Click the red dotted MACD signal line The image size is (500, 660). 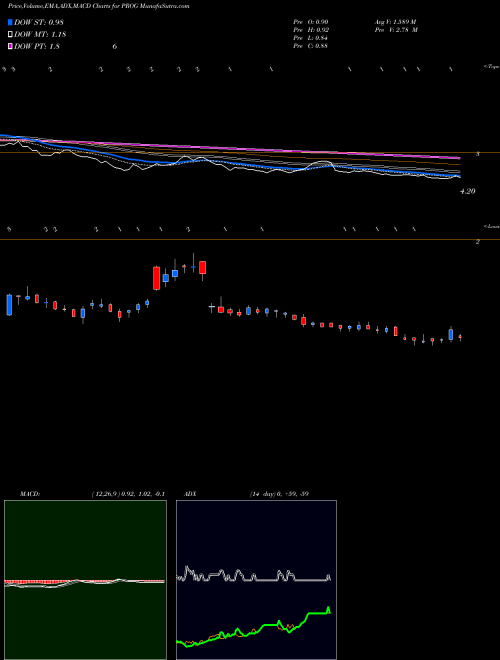click(84, 581)
